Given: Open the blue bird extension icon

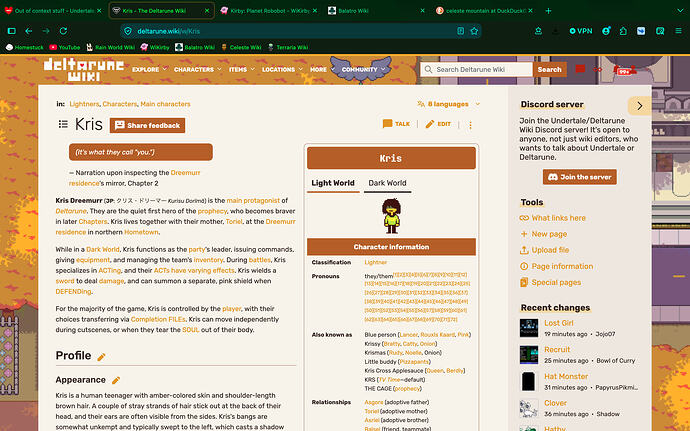Looking at the screenshot, I should pyautogui.click(x=641, y=31).
